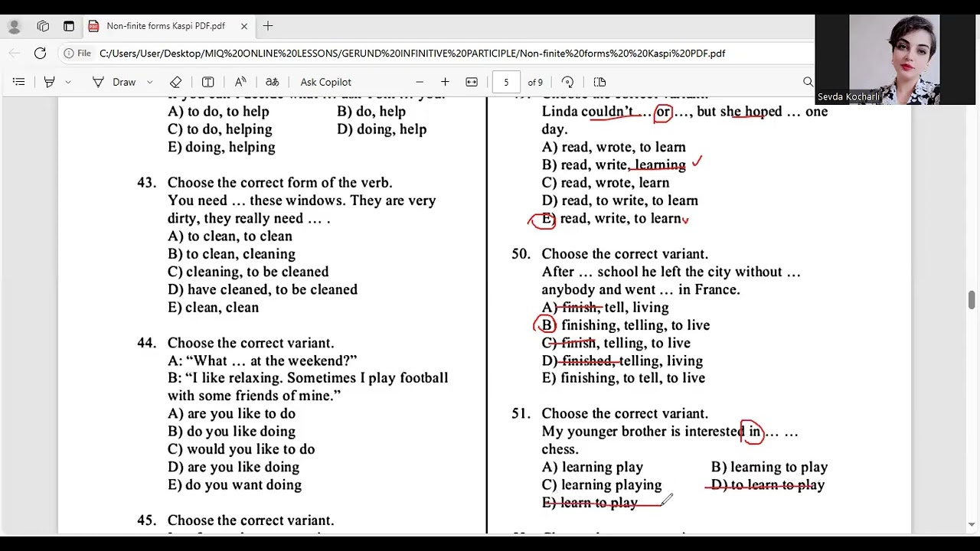Close the Non-finite forms Kaspi PDF tab
The width and height of the screenshot is (980, 551).
coord(244,26)
